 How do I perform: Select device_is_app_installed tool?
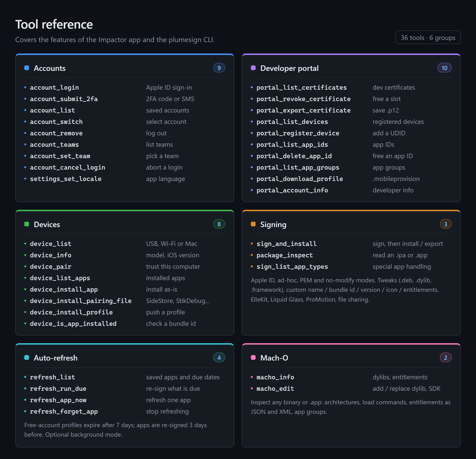point(73,324)
